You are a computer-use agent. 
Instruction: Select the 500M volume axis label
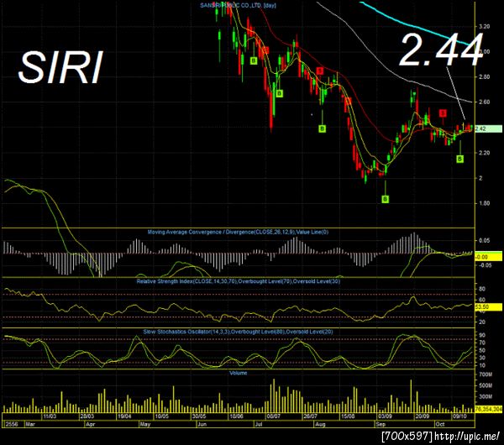[x=486, y=385]
